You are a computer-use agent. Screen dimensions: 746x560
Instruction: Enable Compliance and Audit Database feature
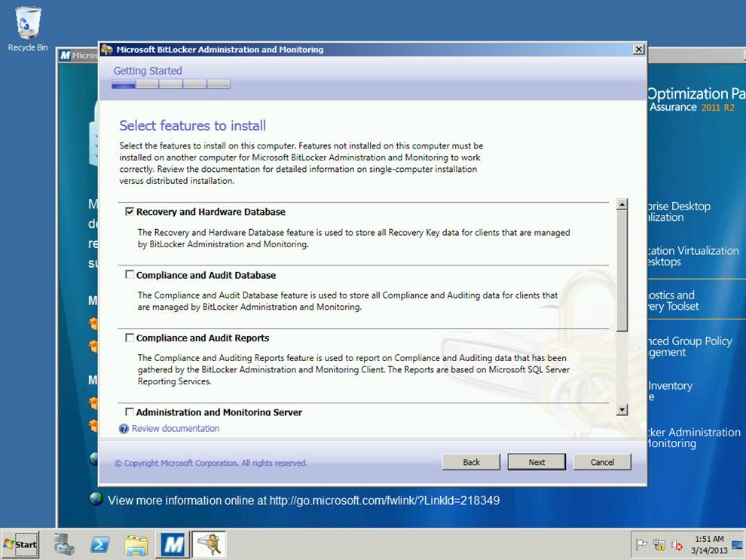pos(130,274)
